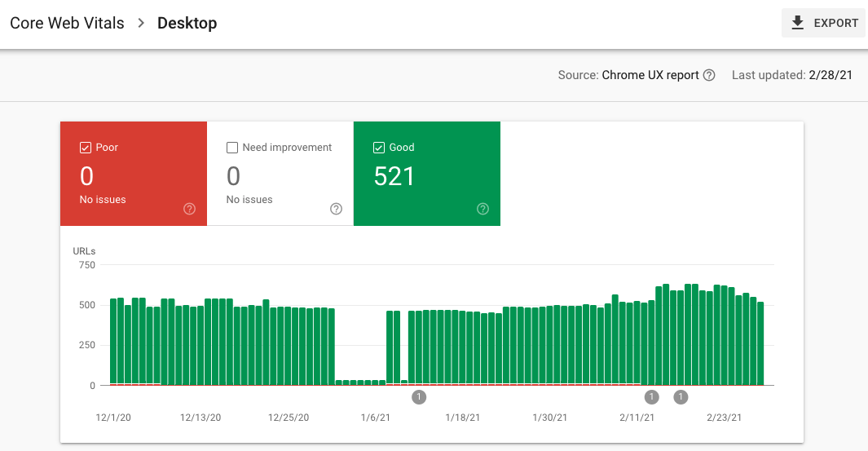
Task: Uncheck the Poor checkbox
Action: [85, 148]
